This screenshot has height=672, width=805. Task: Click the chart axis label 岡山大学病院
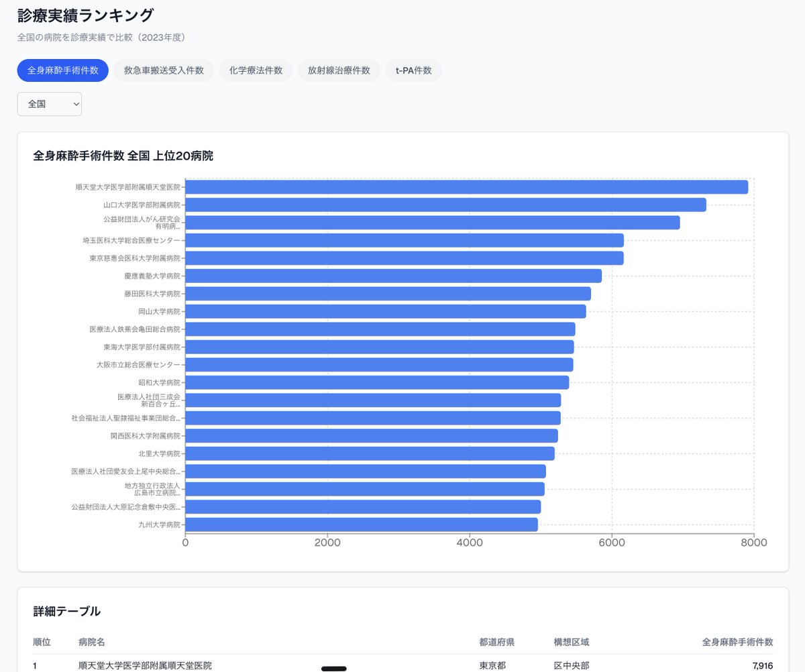(160, 311)
